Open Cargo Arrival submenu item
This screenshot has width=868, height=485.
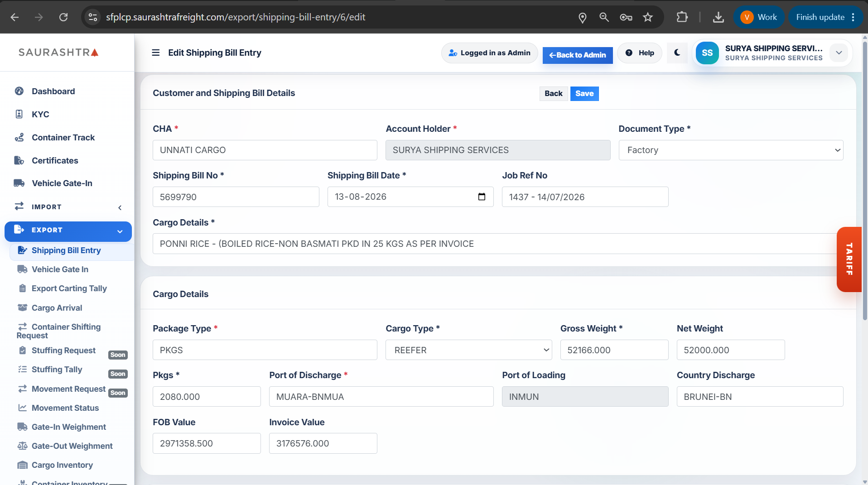pos(57,308)
